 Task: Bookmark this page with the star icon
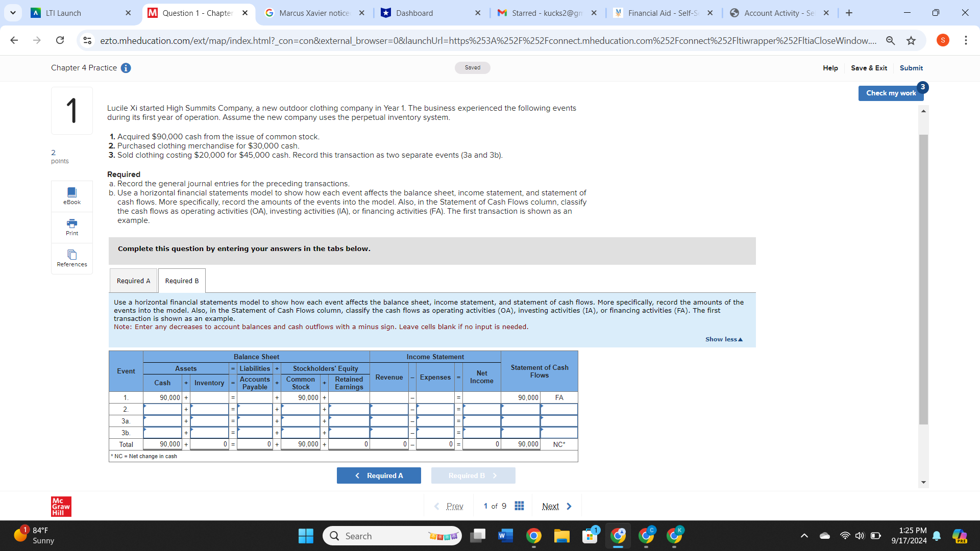click(911, 41)
